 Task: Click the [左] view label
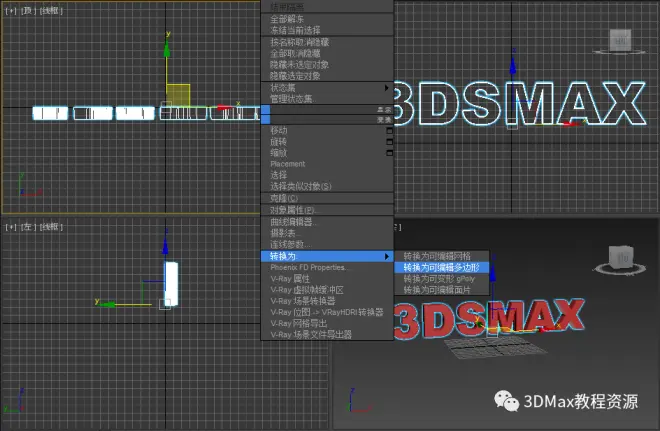coord(28,227)
